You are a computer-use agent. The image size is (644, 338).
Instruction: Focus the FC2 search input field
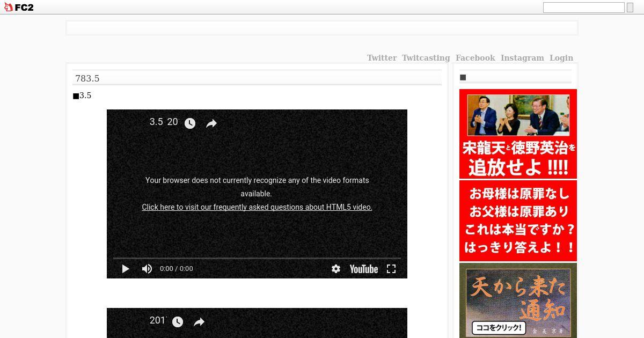click(x=583, y=8)
